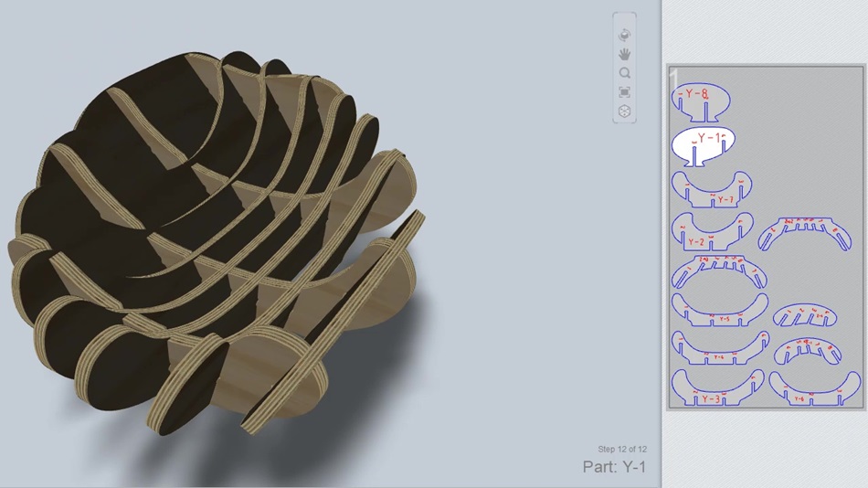Open the view cube icon
The image size is (868, 488).
[x=625, y=111]
